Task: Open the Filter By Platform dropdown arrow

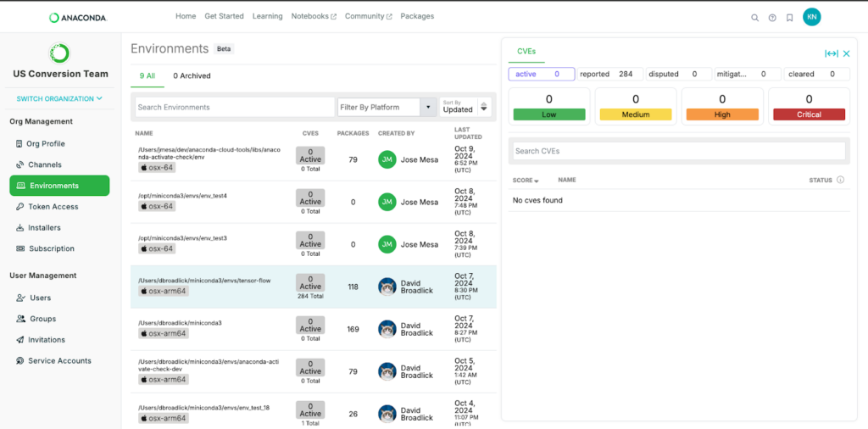Action: pos(428,108)
